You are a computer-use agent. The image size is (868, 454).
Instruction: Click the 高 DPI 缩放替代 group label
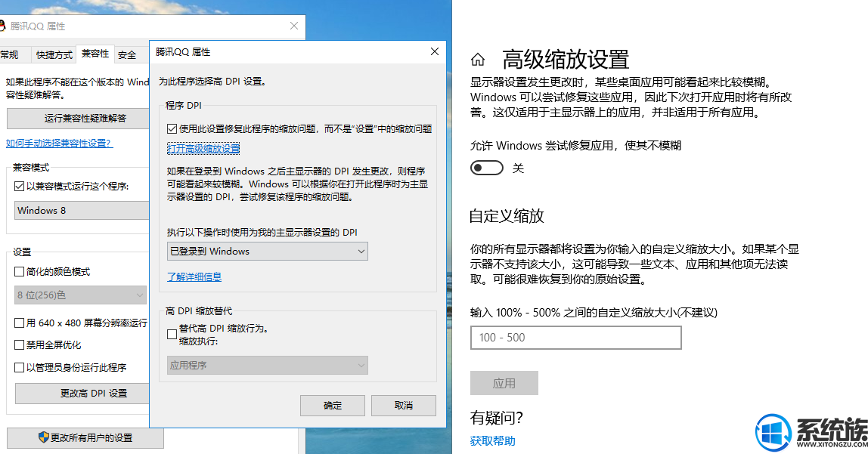pyautogui.click(x=199, y=310)
